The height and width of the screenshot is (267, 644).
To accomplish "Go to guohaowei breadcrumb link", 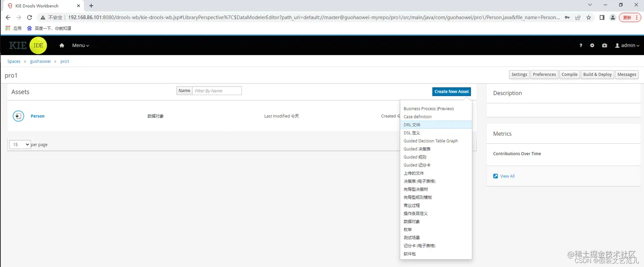I will point(40,61).
